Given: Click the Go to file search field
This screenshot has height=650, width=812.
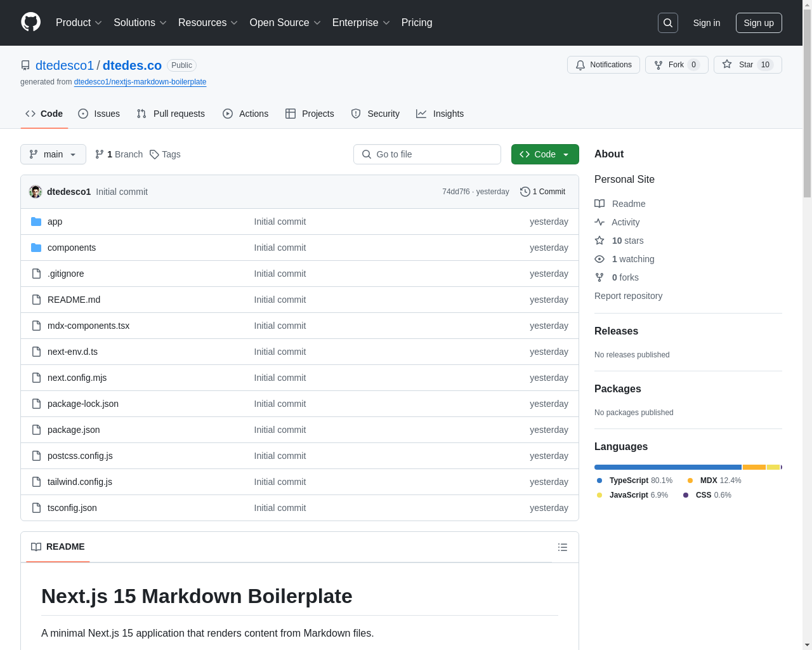Looking at the screenshot, I should [x=427, y=154].
